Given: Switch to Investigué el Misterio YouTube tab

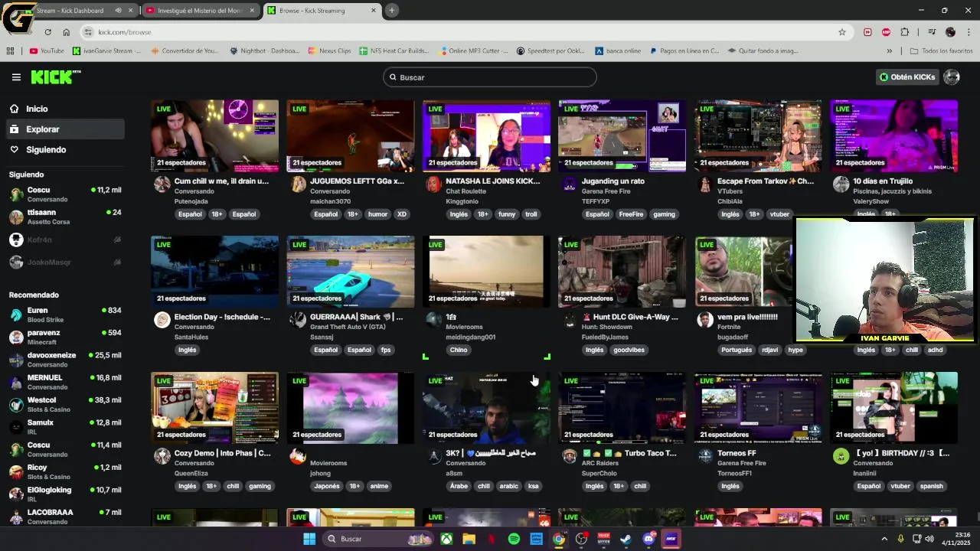Looking at the screenshot, I should [x=201, y=10].
